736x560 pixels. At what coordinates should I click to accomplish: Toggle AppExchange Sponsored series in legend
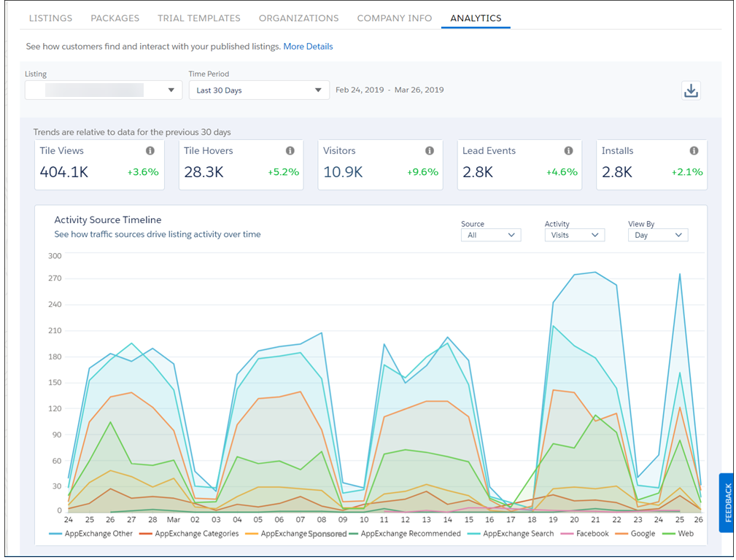pyautogui.click(x=295, y=534)
